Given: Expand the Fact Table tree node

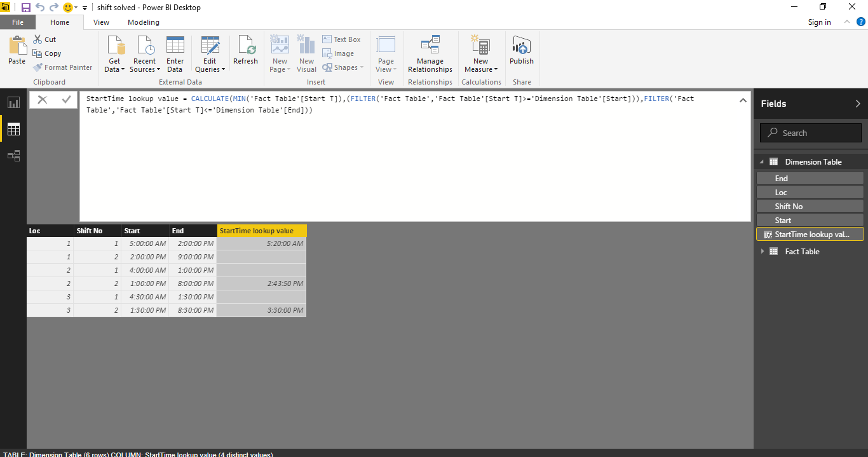Looking at the screenshot, I should [x=763, y=252].
